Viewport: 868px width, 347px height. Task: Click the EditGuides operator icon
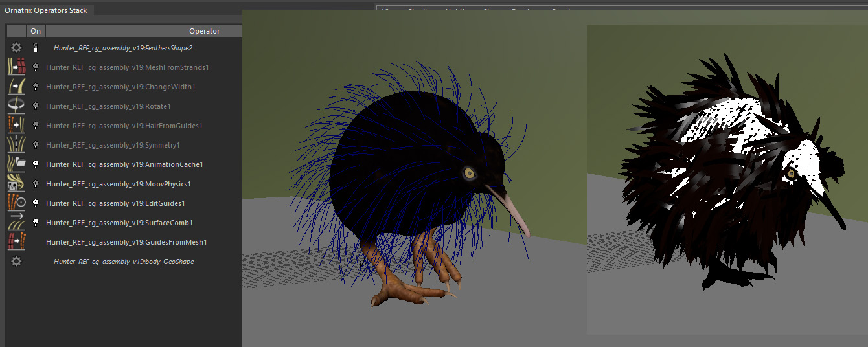pyautogui.click(x=16, y=203)
